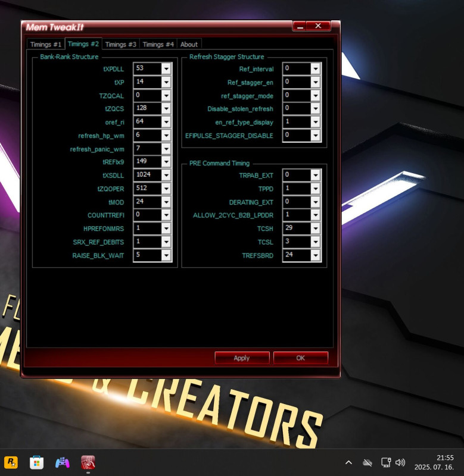464x476 pixels.
Task: Open en_ref_type_display dropdown
Action: [x=316, y=122]
